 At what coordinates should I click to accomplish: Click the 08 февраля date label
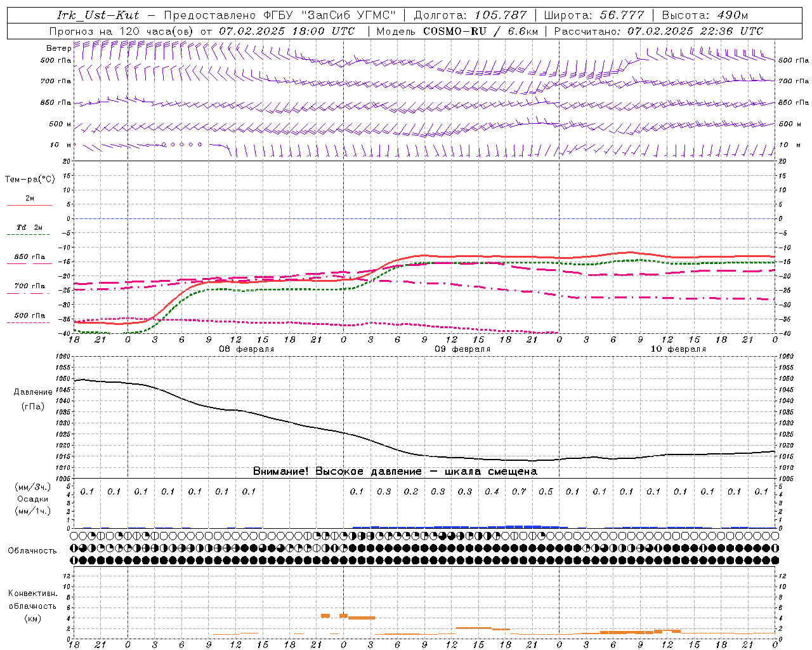pos(246,349)
